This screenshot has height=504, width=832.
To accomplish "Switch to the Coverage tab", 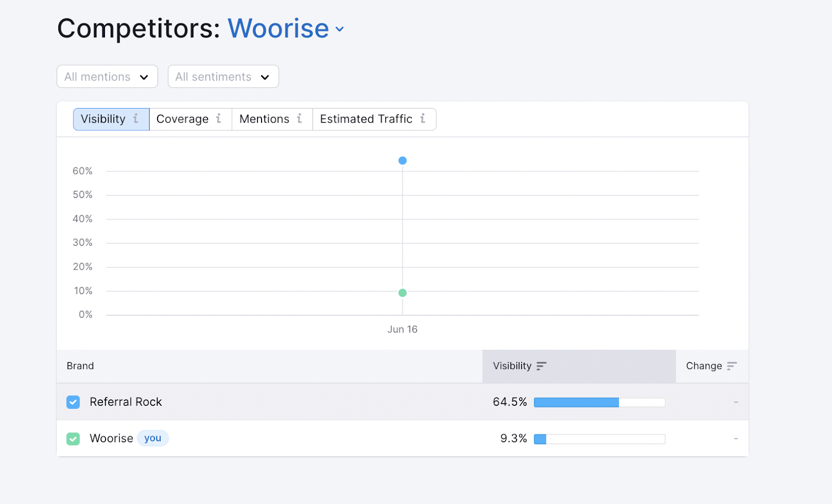I will tap(183, 119).
